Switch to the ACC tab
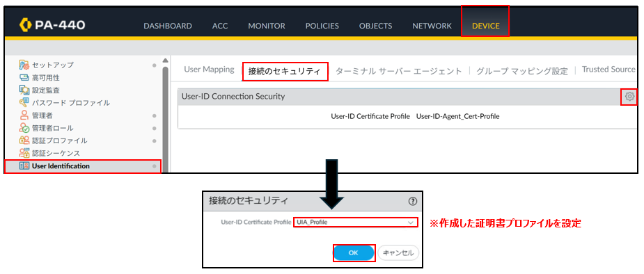Image resolution: width=644 pixels, height=274 pixels. click(220, 26)
